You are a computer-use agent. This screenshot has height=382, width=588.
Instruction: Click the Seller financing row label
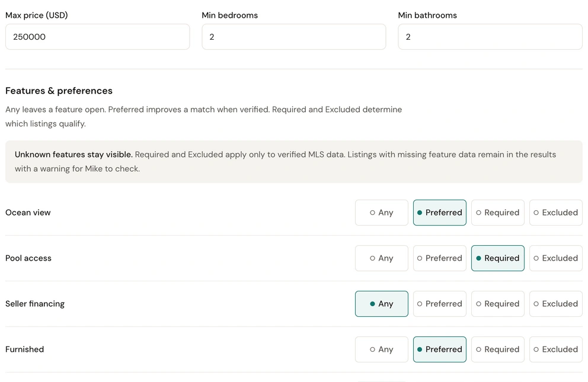(35, 304)
